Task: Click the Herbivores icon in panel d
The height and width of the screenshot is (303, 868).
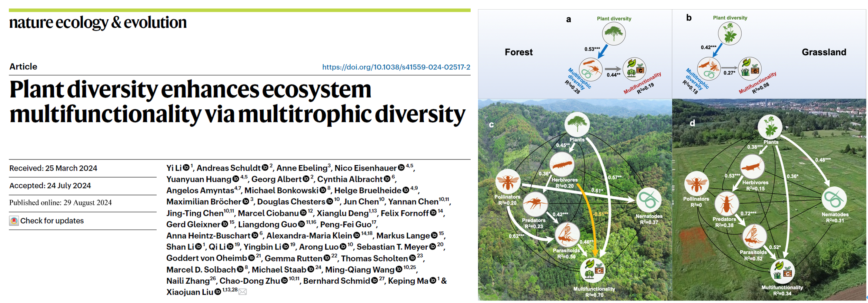Action: click(x=752, y=167)
